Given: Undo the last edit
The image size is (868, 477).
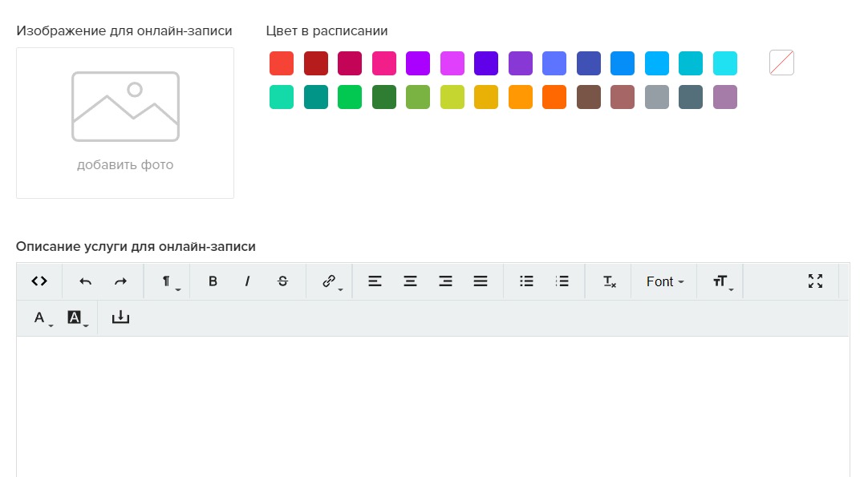Looking at the screenshot, I should point(85,281).
